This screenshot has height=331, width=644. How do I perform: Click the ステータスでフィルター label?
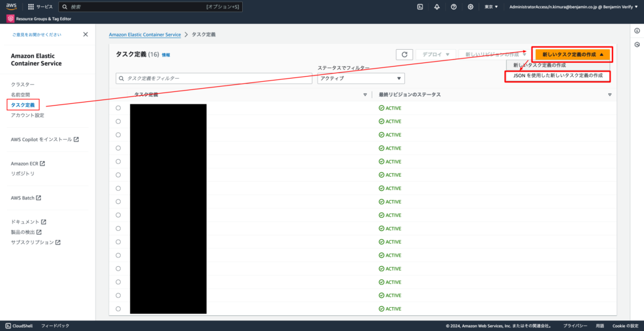pyautogui.click(x=343, y=68)
